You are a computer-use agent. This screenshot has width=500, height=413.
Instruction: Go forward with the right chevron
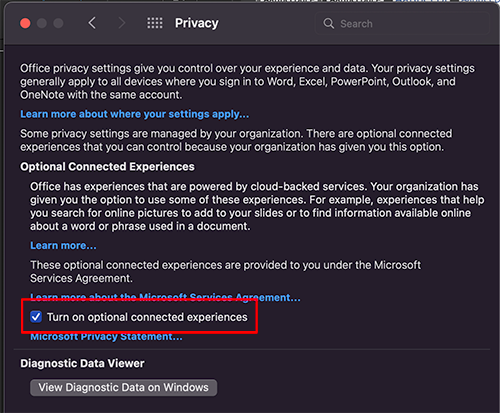click(x=122, y=23)
